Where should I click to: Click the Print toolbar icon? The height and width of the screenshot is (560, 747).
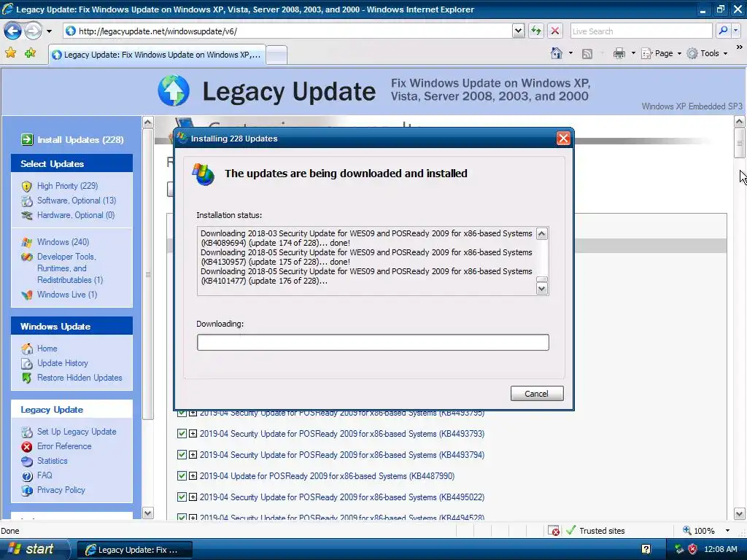pos(619,53)
